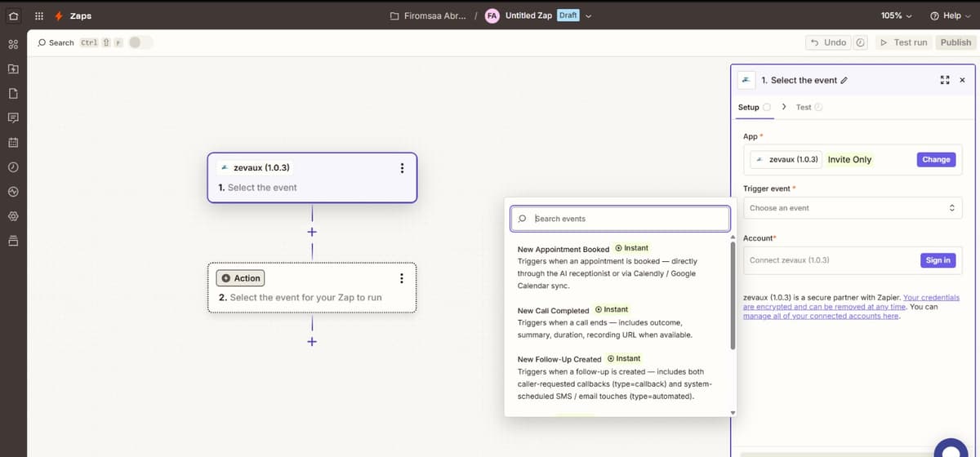The width and height of the screenshot is (980, 457).
Task: Select the zevaux (1.0.3) trigger step card
Action: coord(312,177)
